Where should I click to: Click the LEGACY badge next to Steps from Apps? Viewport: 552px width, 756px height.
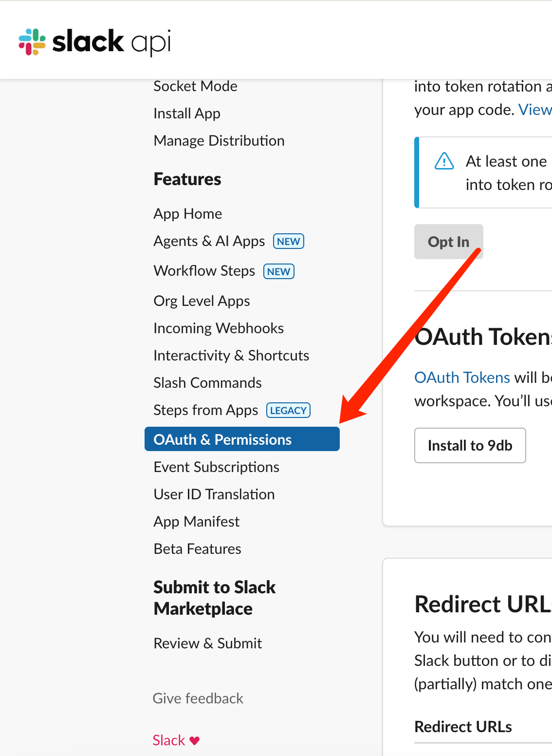[288, 410]
